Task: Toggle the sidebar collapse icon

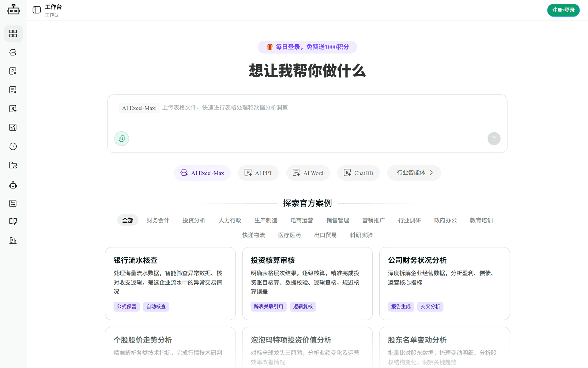Action: tap(37, 10)
